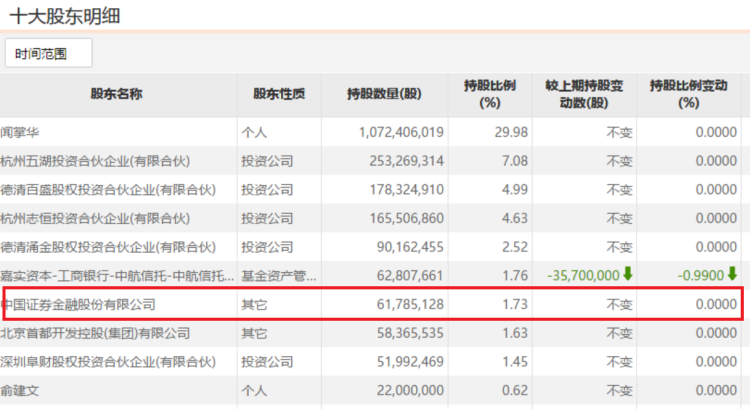
Task: Select highlighted 中国证券金融股份有限公司 row name
Action: point(79,304)
